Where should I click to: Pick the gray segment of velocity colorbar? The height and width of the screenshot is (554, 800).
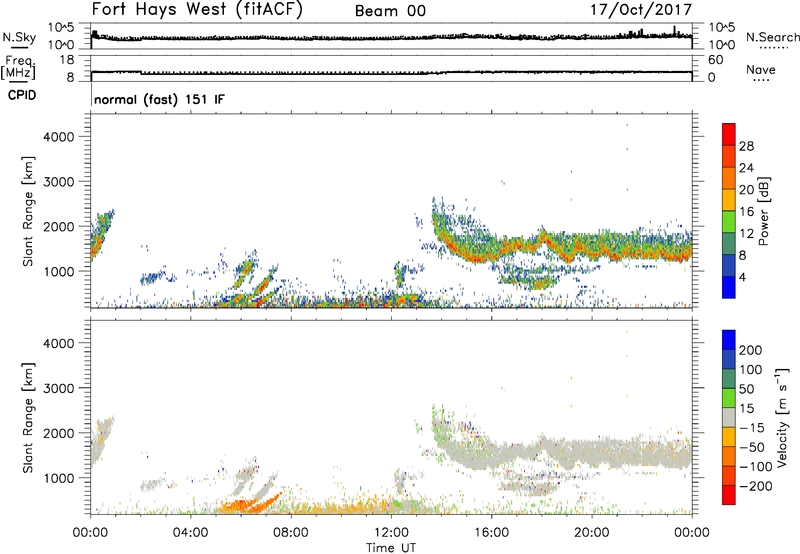729,417
